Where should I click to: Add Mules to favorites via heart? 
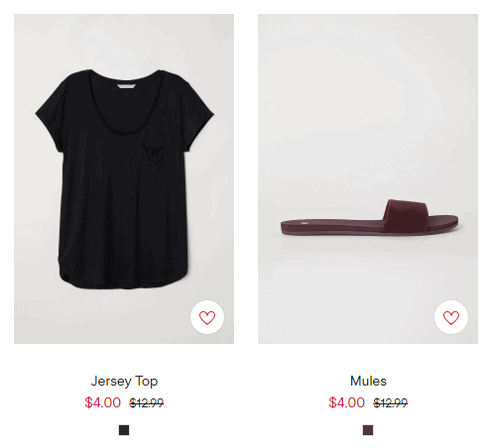(x=451, y=317)
